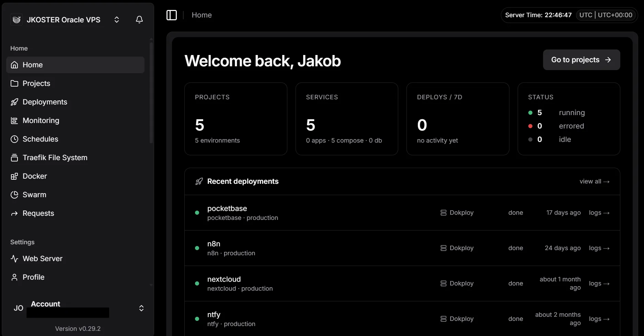644x336 pixels.
Task: Open logs for ntfy deployment
Action: click(x=599, y=319)
